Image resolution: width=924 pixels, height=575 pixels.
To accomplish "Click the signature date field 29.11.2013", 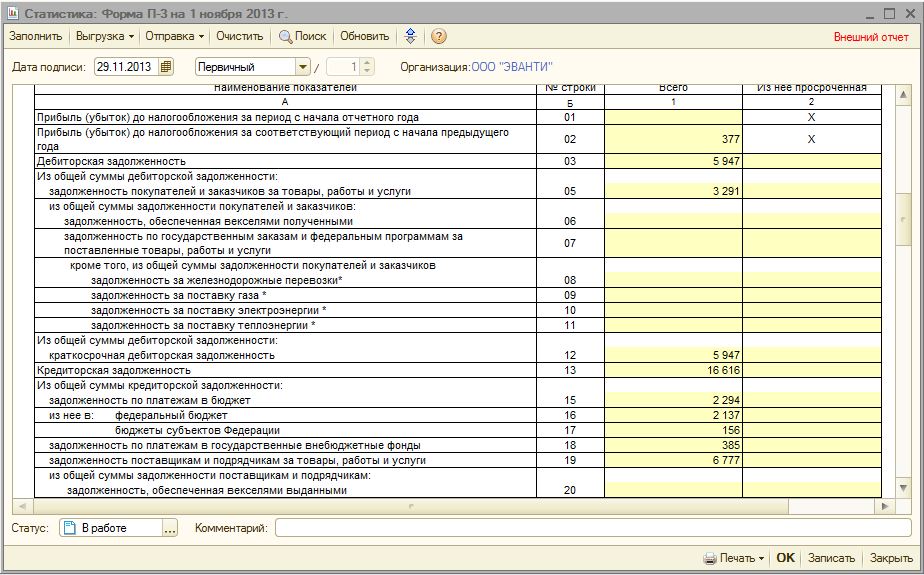I will tap(125, 67).
